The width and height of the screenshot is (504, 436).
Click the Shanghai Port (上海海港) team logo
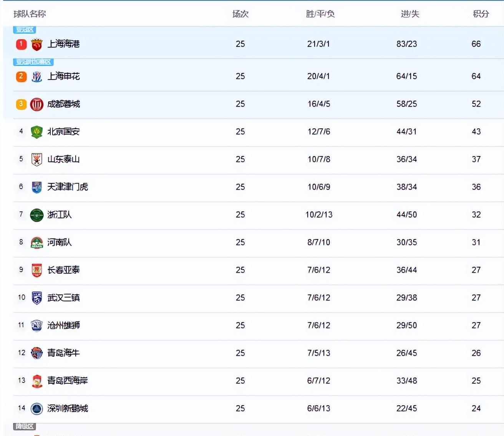point(36,44)
